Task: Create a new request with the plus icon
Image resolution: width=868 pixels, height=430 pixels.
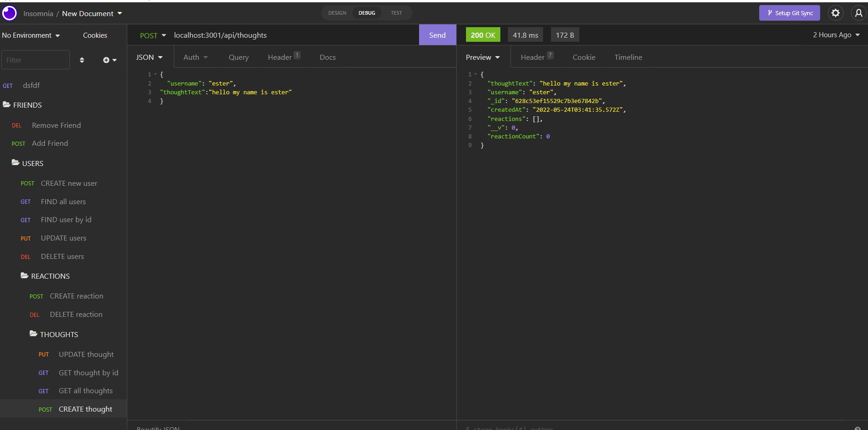Action: coord(106,60)
